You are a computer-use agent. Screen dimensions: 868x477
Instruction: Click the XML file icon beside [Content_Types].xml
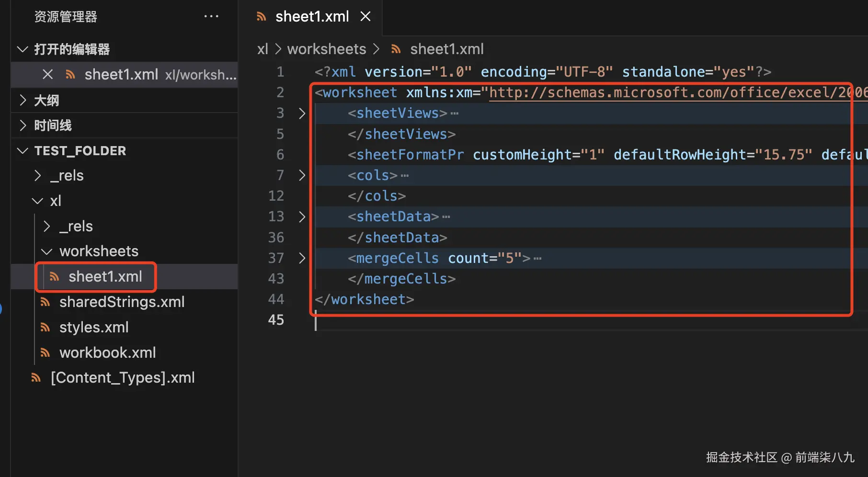point(36,378)
